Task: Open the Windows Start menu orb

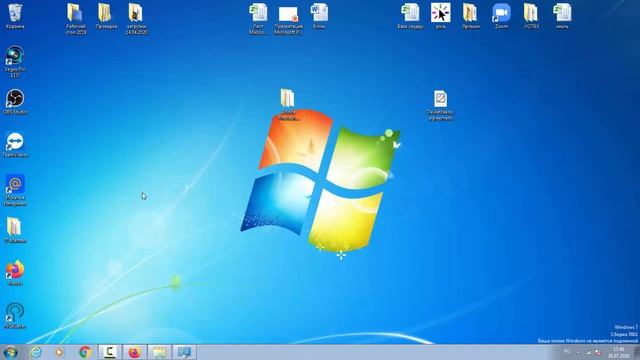Action: [10, 352]
